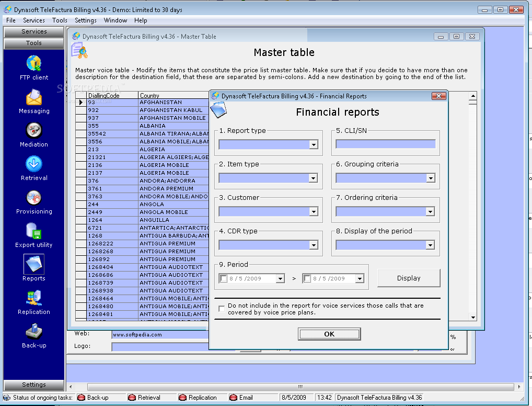
Task: Open the Settings menu
Action: (86, 20)
